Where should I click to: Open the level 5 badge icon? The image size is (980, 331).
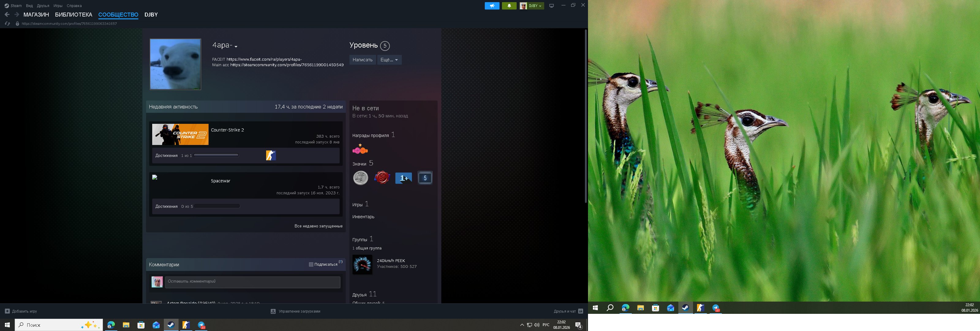[x=425, y=177]
